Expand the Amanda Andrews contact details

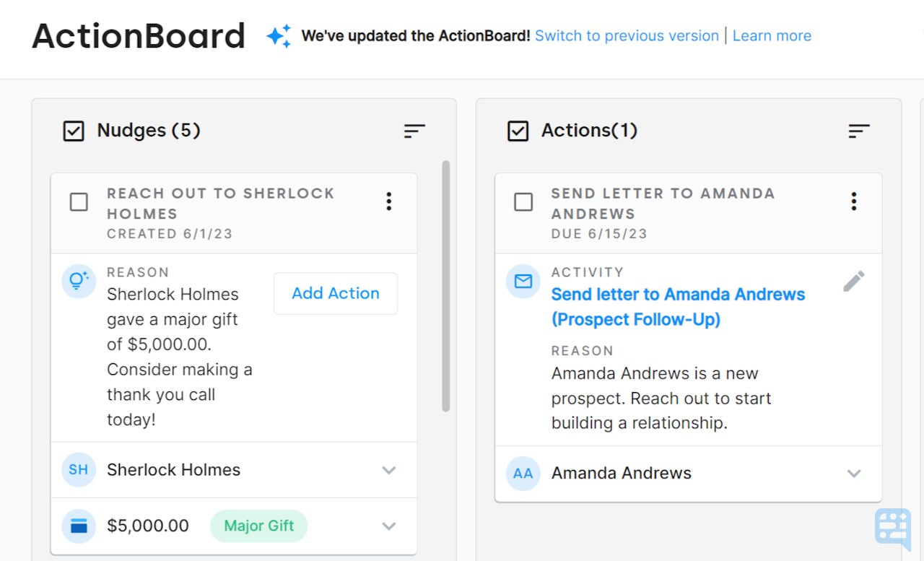click(x=854, y=473)
